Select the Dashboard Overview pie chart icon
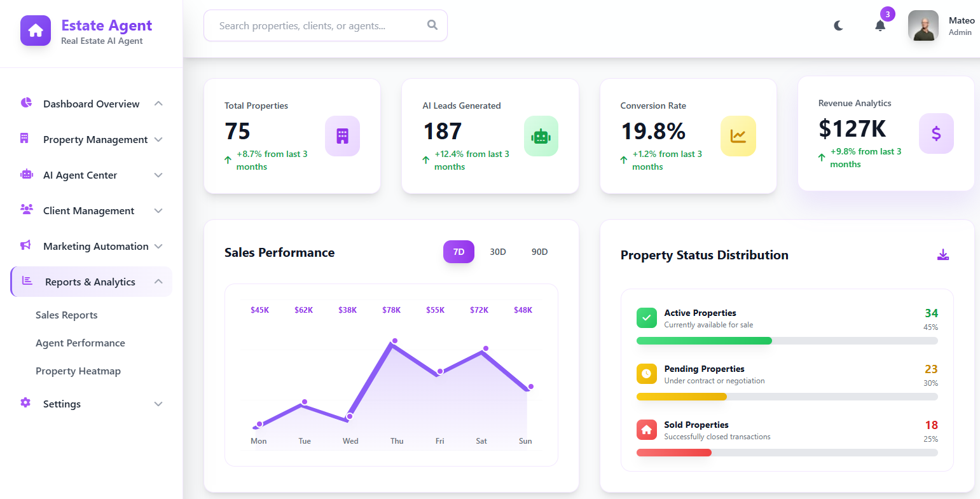 25,103
